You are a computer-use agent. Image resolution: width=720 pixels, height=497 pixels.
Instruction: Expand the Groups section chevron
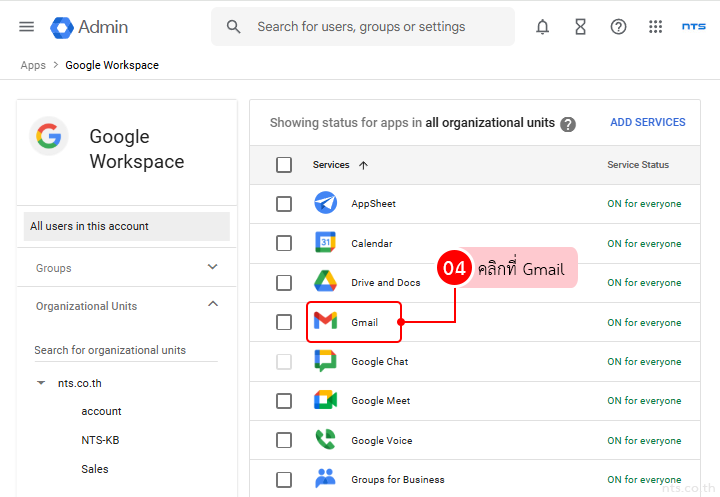point(213,267)
